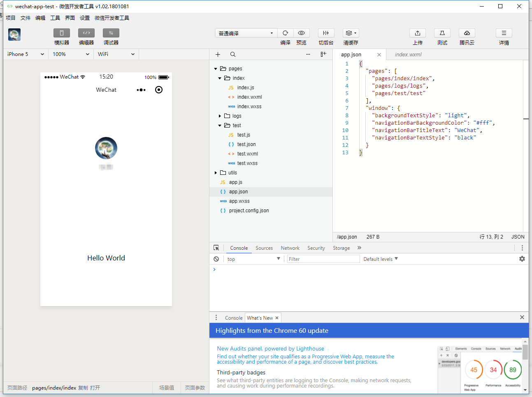The width and height of the screenshot is (532, 397).
Task: Collapse the index folder
Action: tap(220, 78)
